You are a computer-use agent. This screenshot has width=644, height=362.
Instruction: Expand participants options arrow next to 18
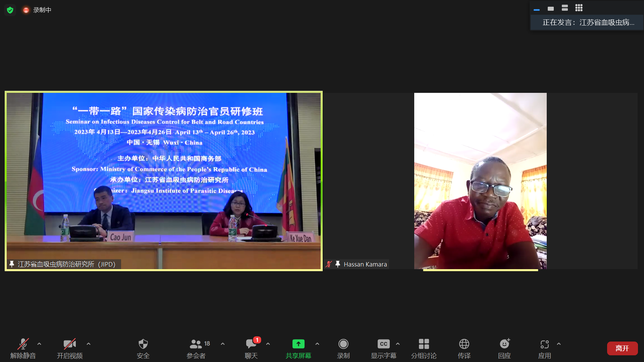point(223,344)
